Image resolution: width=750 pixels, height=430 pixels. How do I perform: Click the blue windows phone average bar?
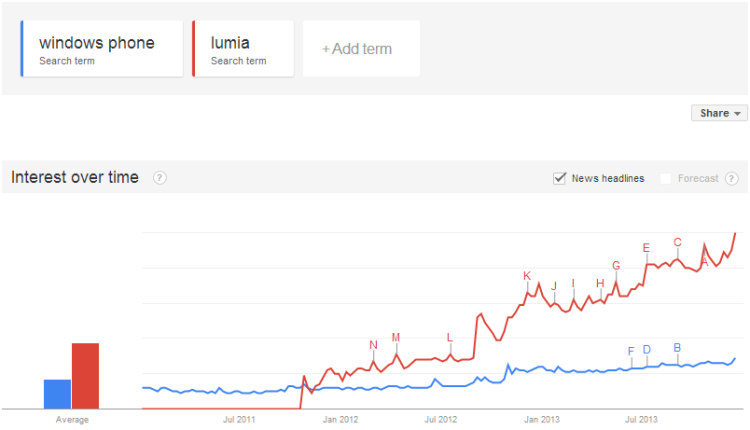pos(57,394)
